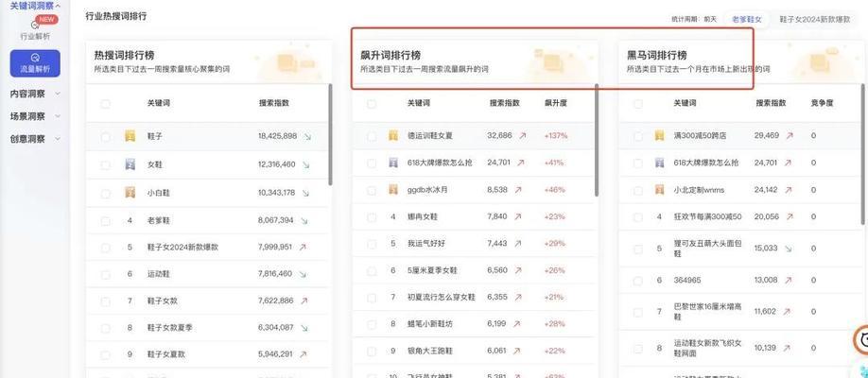
Task: Click the 统计周期: 前天 period selector
Action: coord(694,19)
